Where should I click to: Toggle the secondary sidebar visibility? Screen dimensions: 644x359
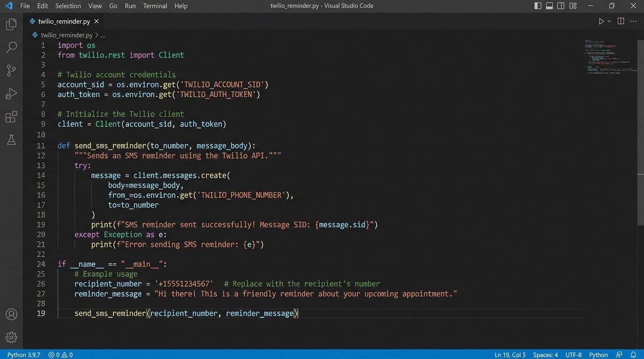point(561,6)
